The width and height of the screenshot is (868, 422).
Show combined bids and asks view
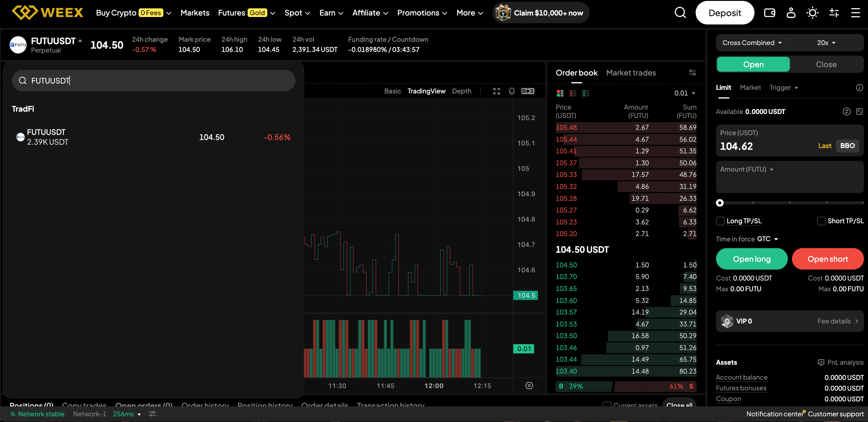(560, 93)
